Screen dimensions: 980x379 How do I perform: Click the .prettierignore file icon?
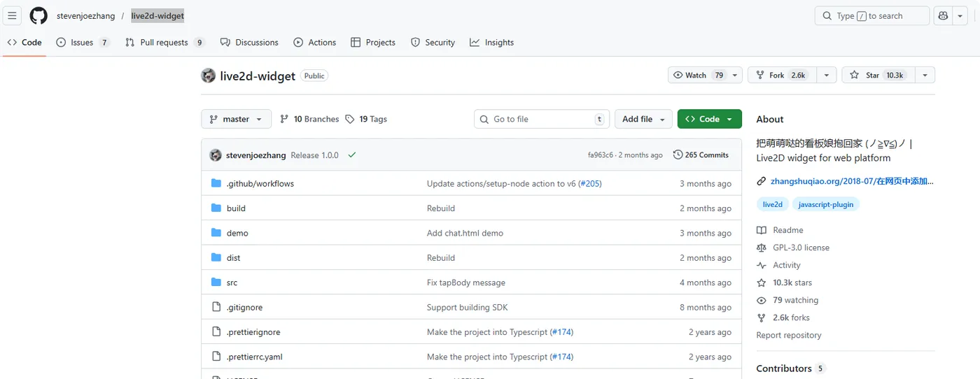(x=216, y=332)
